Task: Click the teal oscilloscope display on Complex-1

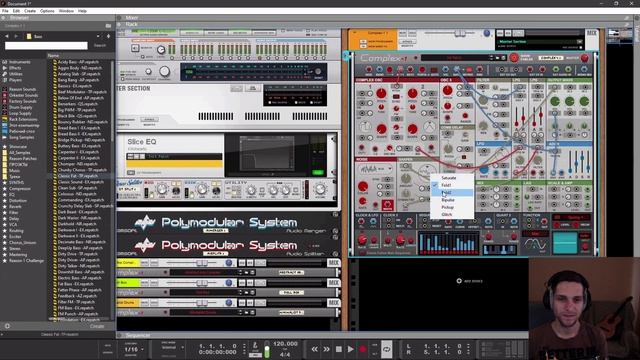Action: tap(565, 242)
